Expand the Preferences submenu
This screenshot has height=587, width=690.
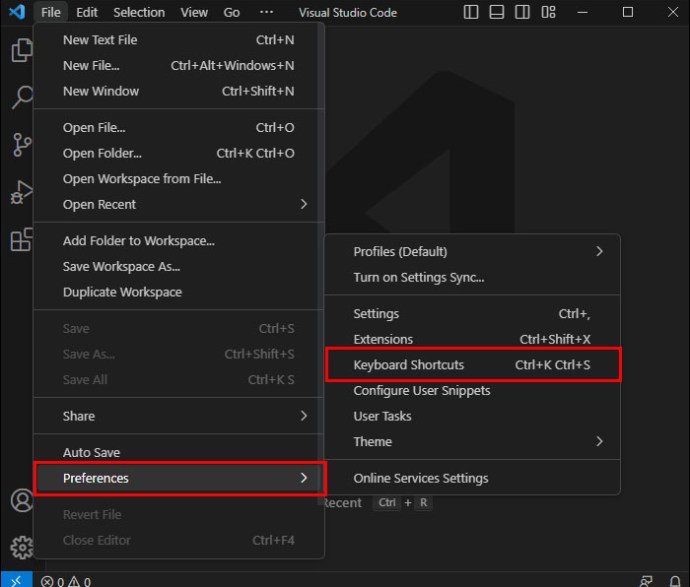(x=180, y=478)
